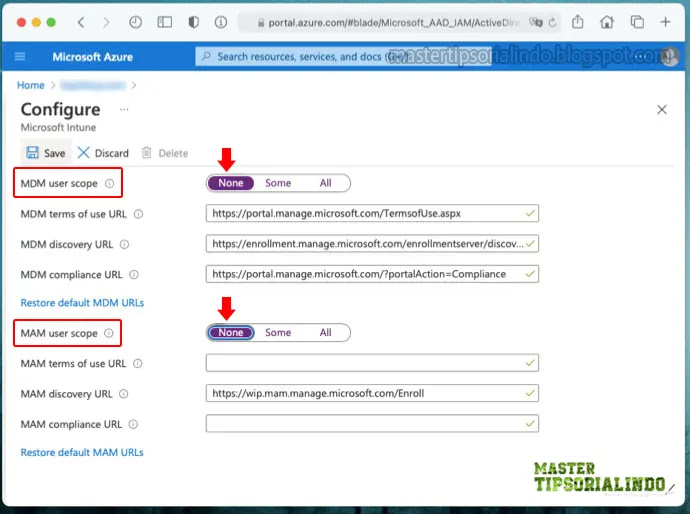690x514 pixels.
Task: Click the MDM user scope label
Action: 59,183
